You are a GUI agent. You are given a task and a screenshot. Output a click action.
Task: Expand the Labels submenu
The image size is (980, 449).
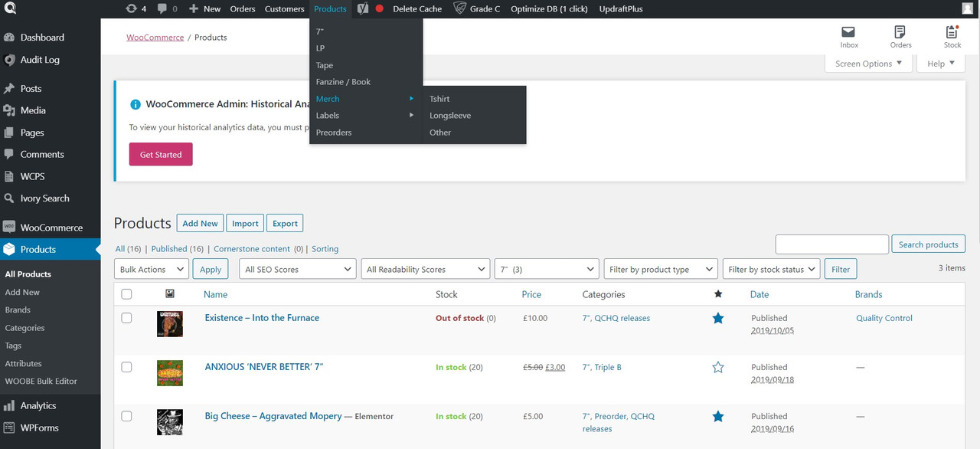coord(366,116)
